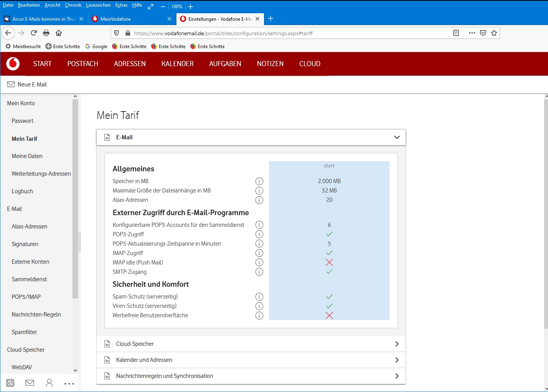This screenshot has height=392, width=548.
Task: Open Google bookmark in bookmarks bar
Action: (96, 46)
